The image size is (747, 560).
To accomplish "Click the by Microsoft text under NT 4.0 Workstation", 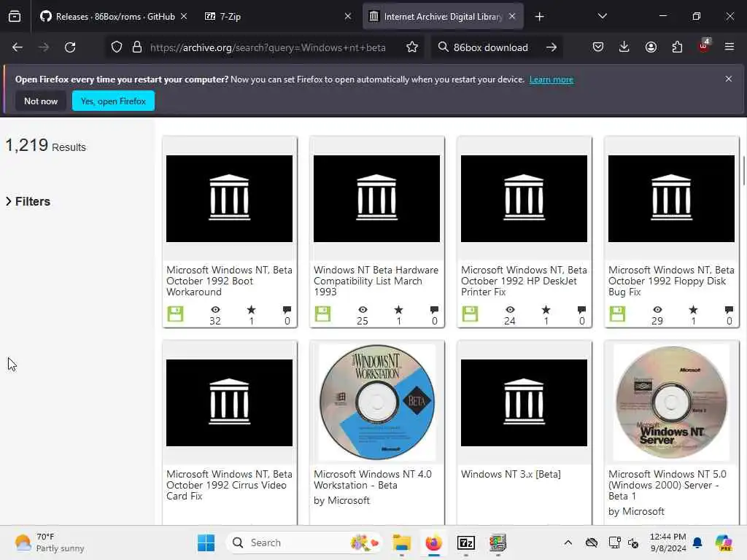I will tap(341, 500).
